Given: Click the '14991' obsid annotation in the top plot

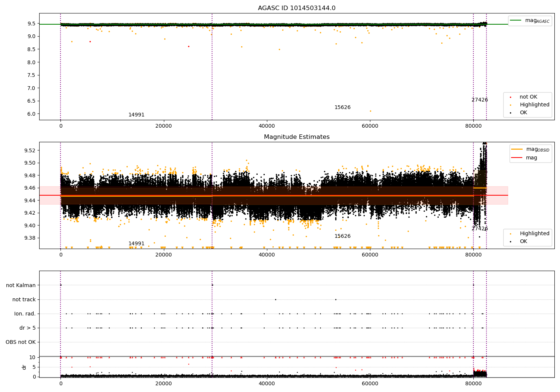Looking at the screenshot, I should 136,115.
